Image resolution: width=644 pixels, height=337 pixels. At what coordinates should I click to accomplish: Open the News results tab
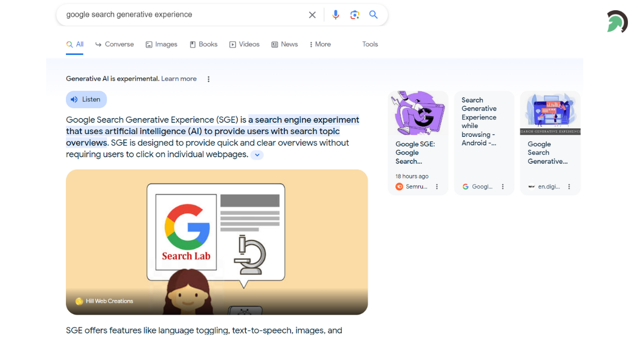284,45
